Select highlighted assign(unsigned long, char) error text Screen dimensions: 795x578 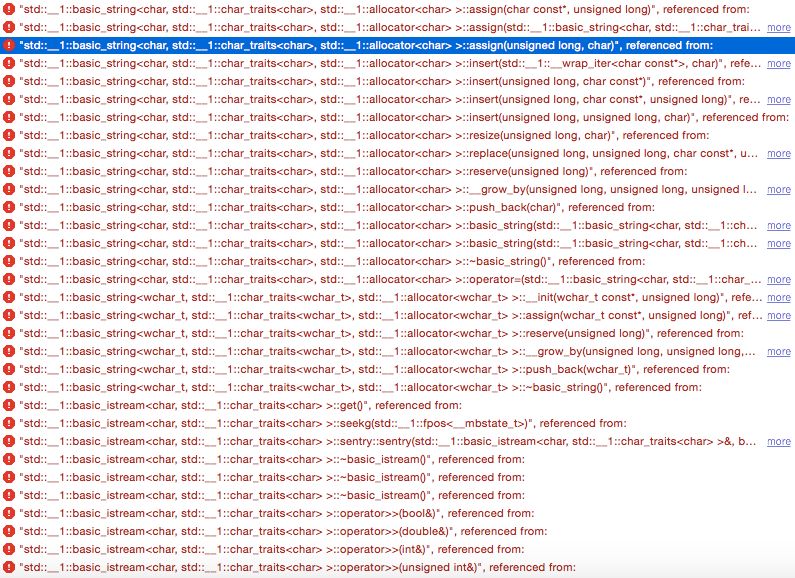coord(366,45)
